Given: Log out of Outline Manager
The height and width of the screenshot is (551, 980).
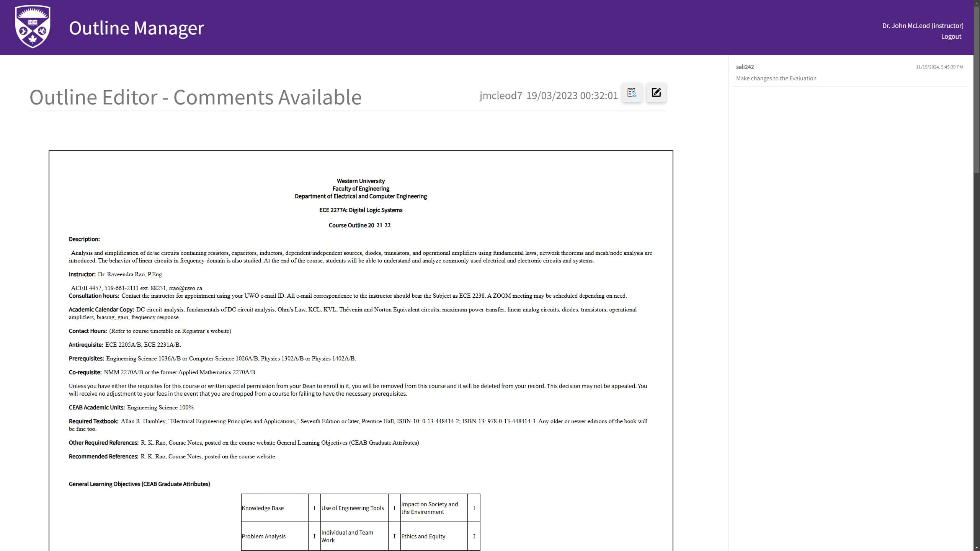Looking at the screenshot, I should click(951, 36).
